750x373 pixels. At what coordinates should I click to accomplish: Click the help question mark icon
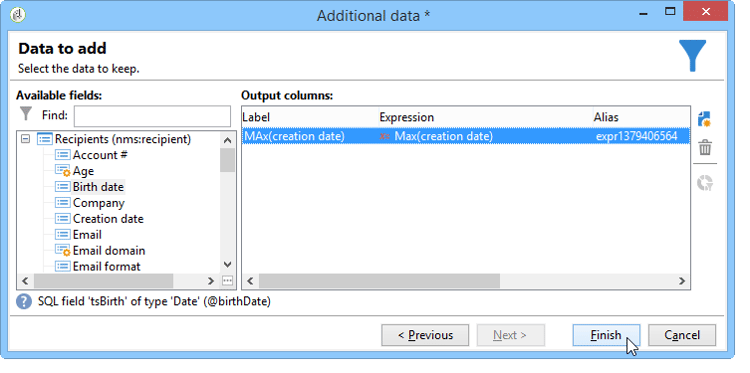[24, 302]
